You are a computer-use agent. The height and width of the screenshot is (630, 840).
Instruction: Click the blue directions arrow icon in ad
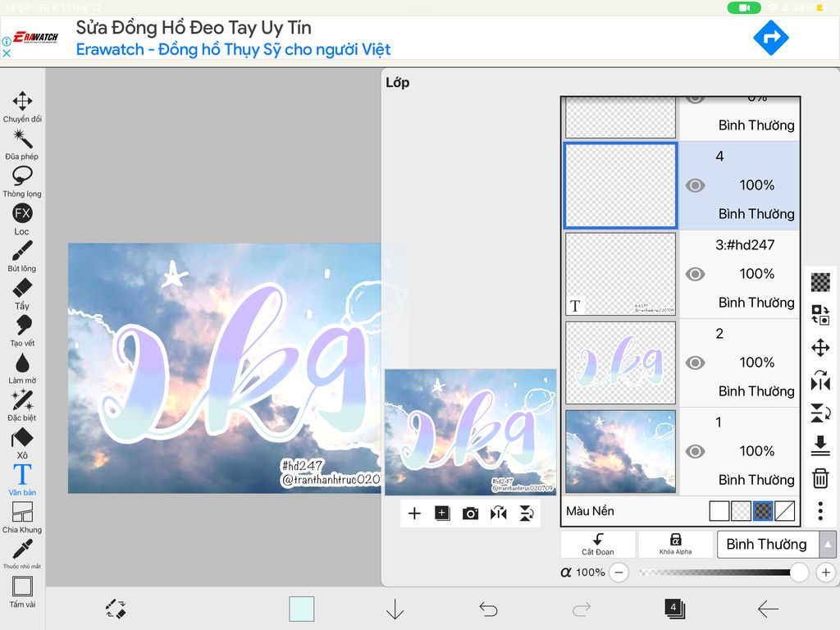click(x=771, y=38)
